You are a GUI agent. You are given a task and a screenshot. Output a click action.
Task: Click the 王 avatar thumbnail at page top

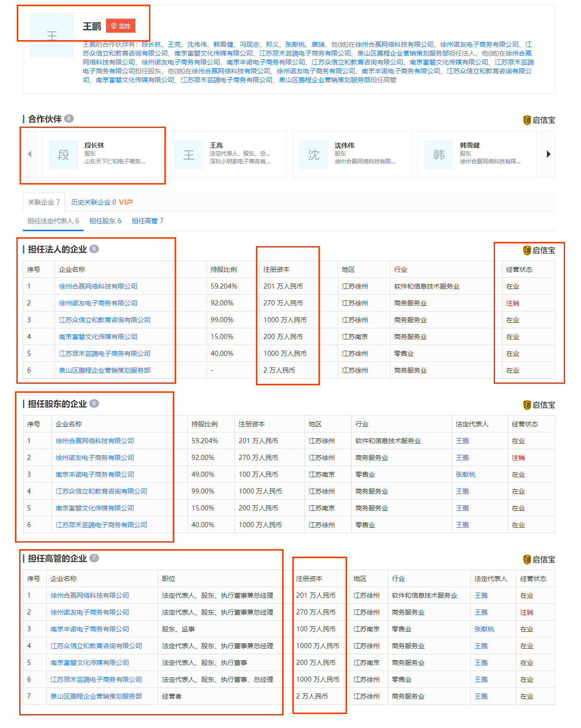pyautogui.click(x=52, y=35)
